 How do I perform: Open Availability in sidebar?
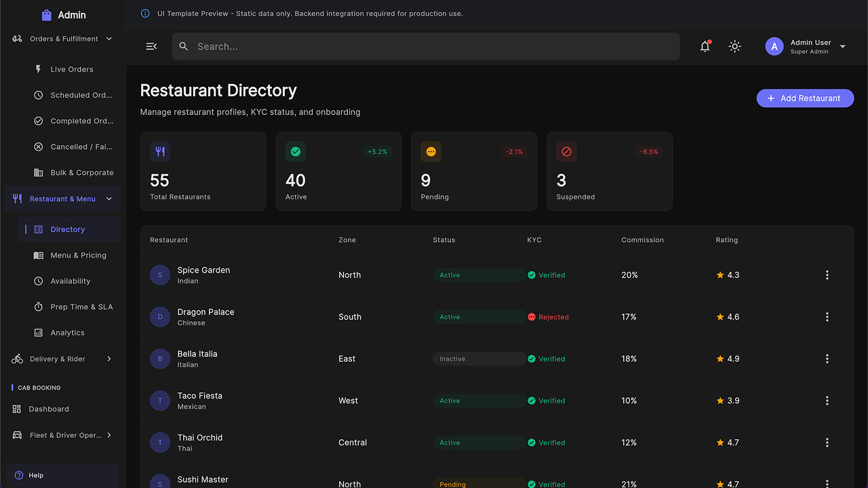70,281
